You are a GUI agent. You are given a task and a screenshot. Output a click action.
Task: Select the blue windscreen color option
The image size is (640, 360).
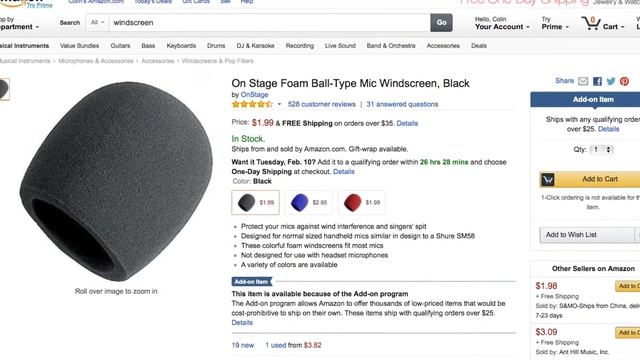309,202
